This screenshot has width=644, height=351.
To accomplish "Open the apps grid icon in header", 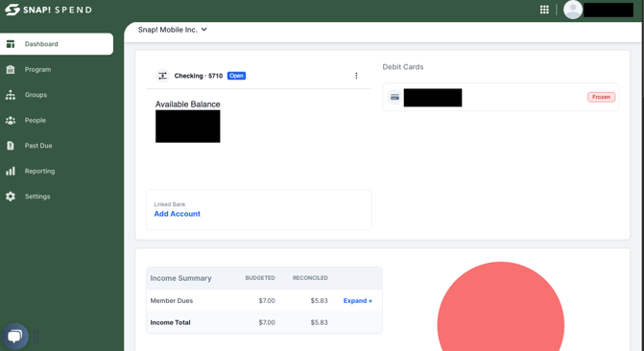I will pos(544,10).
